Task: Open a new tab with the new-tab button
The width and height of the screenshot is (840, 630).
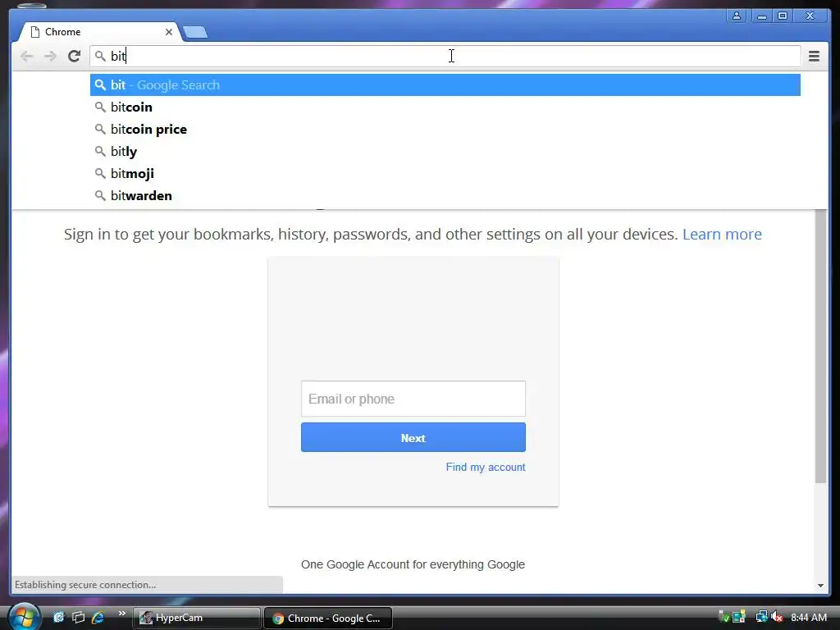Action: click(x=195, y=33)
